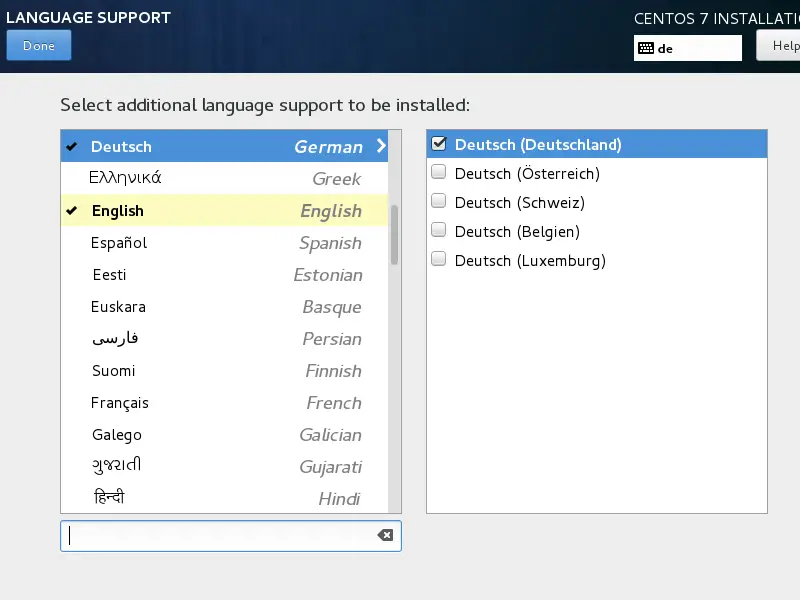This screenshot has height=600, width=800.
Task: Select the Euskara Basque language row
Action: coord(224,307)
